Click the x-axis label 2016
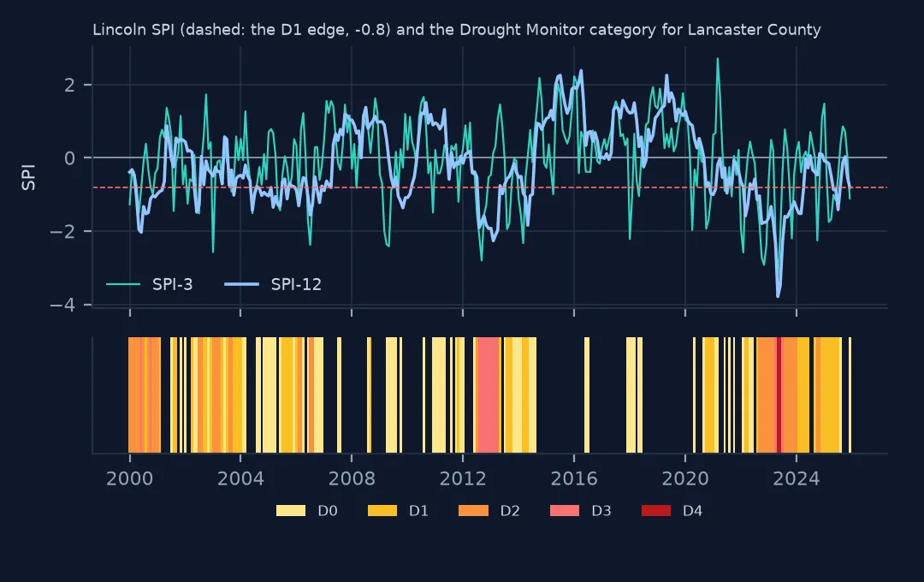 pyautogui.click(x=574, y=478)
